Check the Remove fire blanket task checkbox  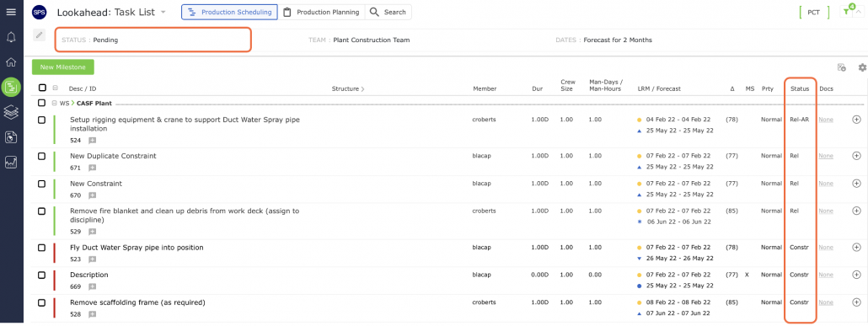[x=42, y=211]
